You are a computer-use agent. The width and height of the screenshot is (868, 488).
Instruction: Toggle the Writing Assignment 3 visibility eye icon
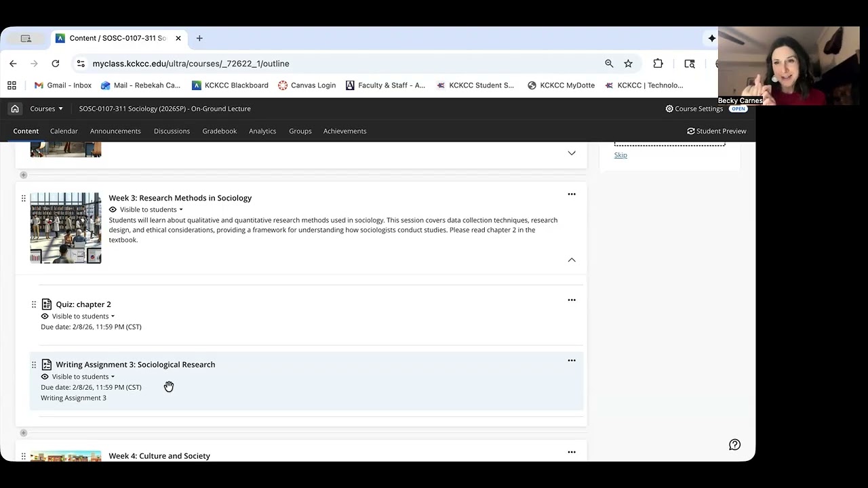click(45, 377)
